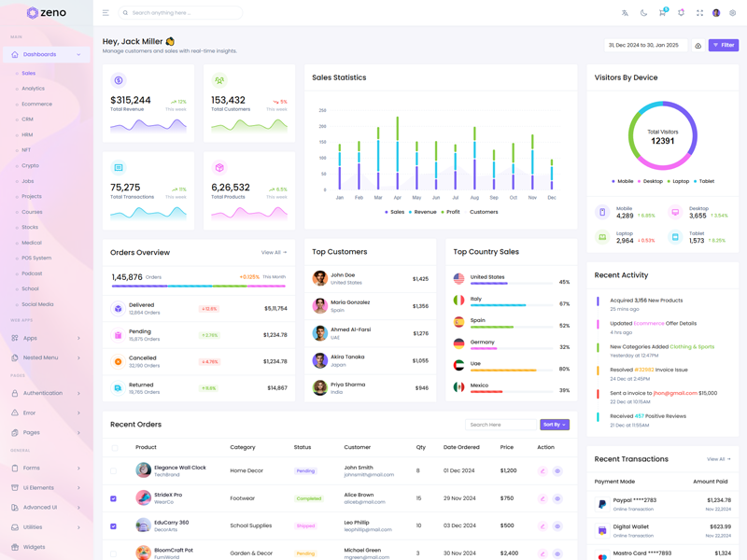Click View All in Orders Overview
The width and height of the screenshot is (747, 560).
(274, 253)
